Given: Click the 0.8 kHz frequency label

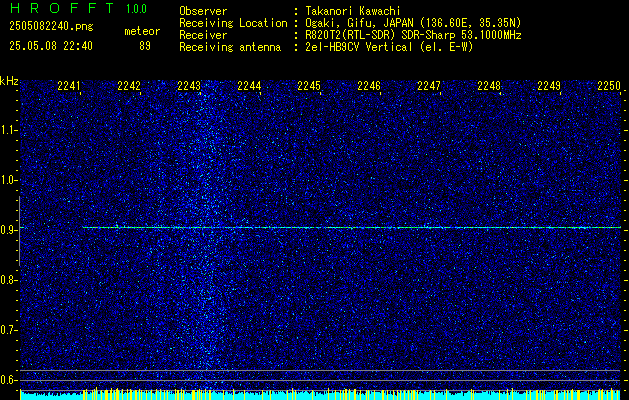Looking at the screenshot, I should (8, 280).
